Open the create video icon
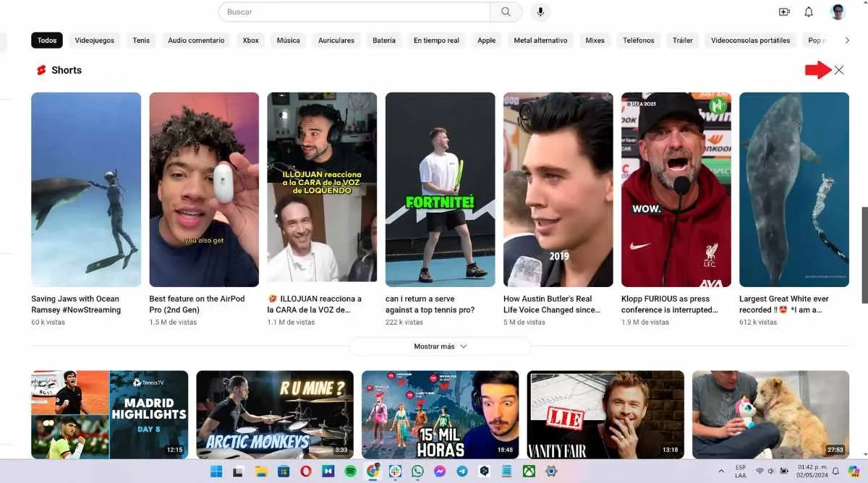 point(784,12)
